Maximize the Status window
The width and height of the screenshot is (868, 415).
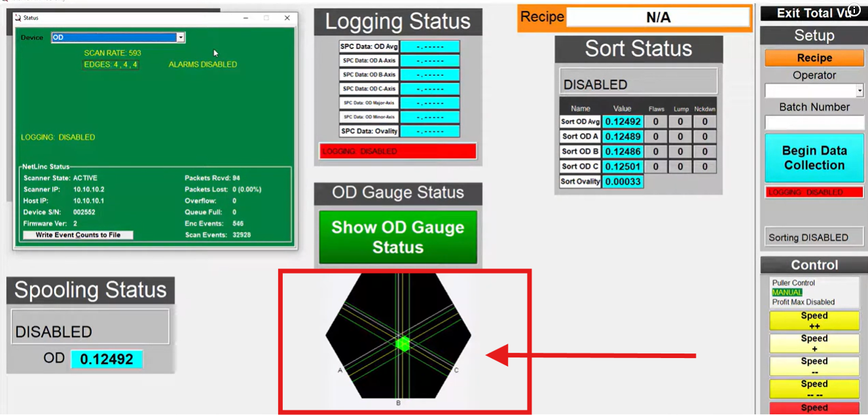click(266, 18)
